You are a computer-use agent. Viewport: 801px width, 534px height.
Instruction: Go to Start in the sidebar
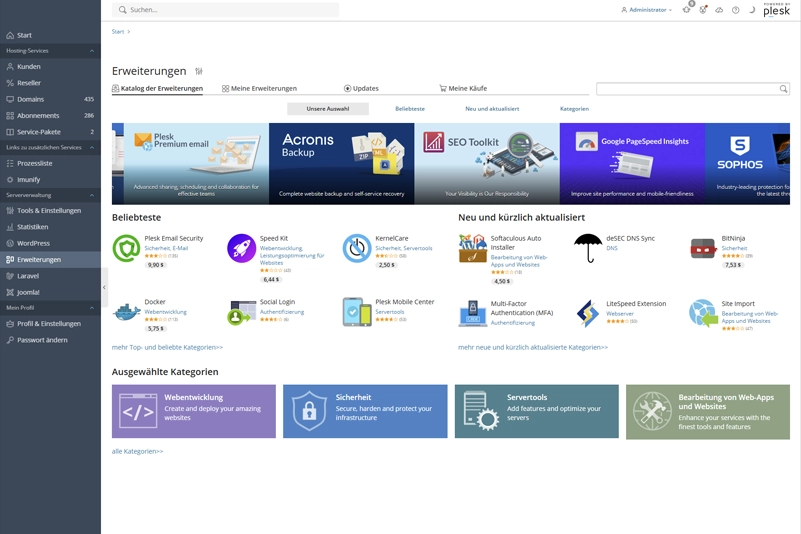point(50,35)
